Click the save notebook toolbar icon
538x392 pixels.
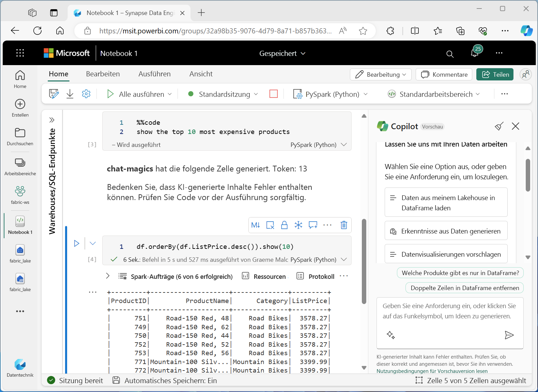(x=54, y=94)
